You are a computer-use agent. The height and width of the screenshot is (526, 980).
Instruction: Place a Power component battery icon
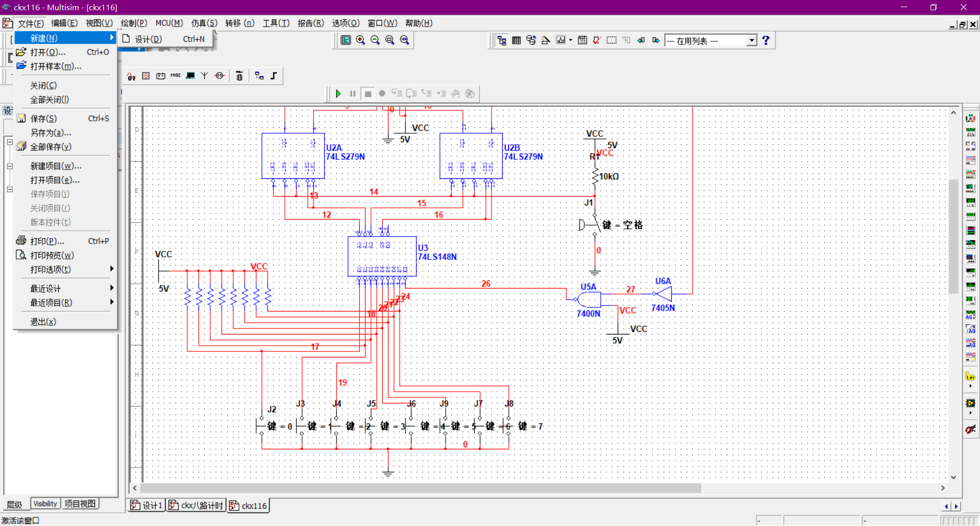[x=161, y=76]
